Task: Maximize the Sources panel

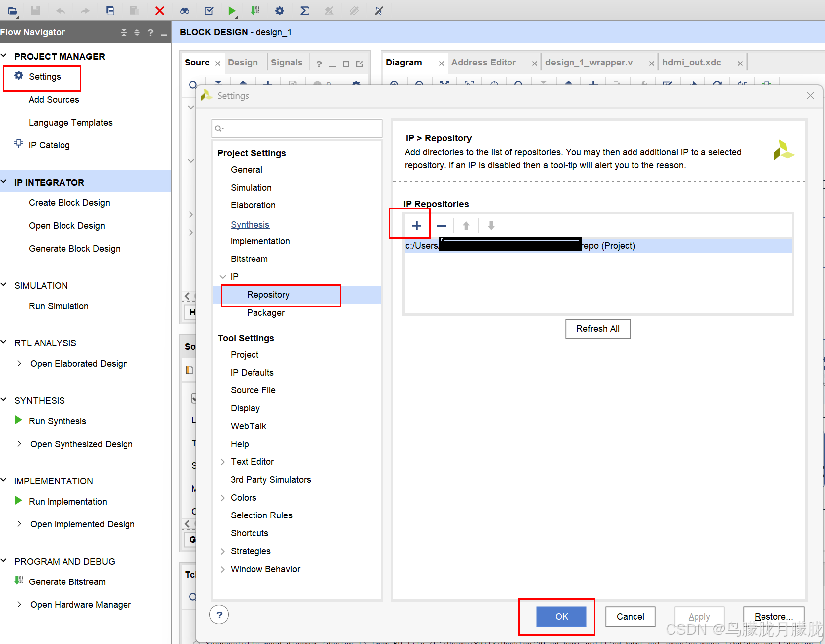Action: pyautogui.click(x=346, y=64)
